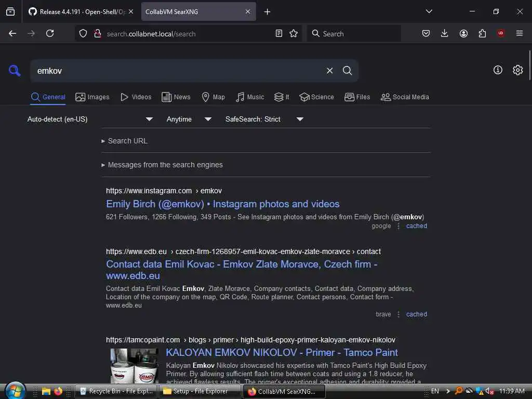
Task: Switch to Images search category
Action: 92,97
